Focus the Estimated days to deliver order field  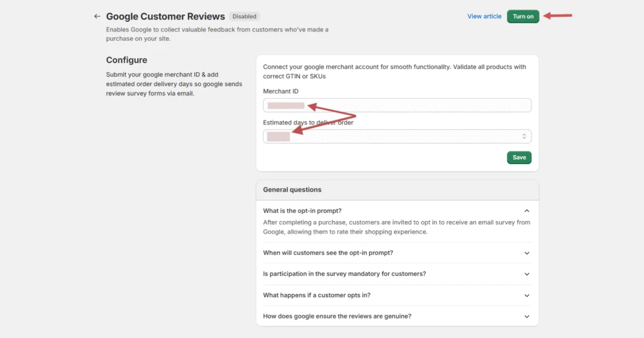[397, 136]
